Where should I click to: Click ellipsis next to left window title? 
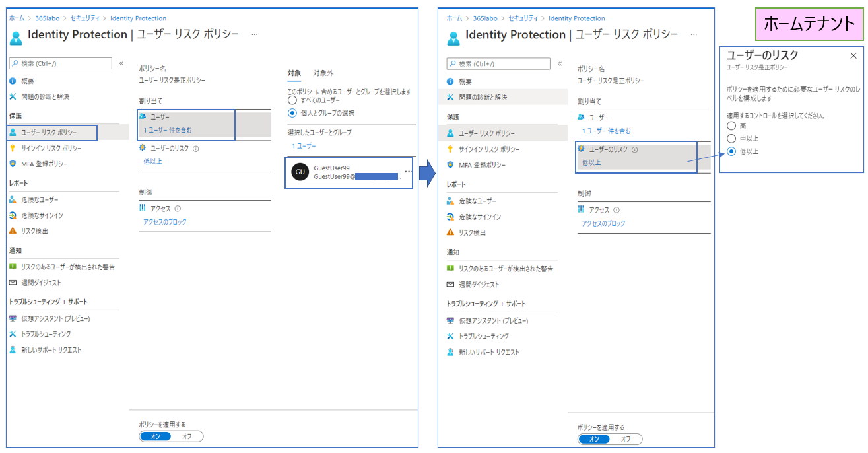[x=255, y=34]
